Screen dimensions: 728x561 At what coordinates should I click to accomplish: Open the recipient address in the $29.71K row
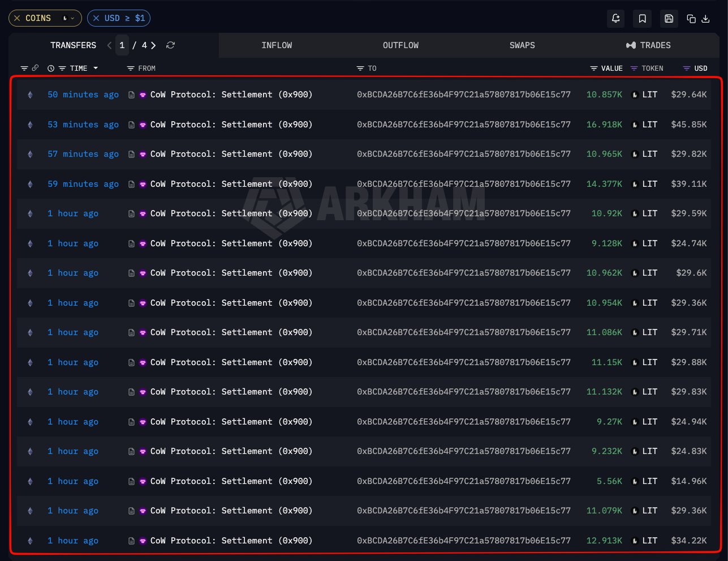click(464, 332)
